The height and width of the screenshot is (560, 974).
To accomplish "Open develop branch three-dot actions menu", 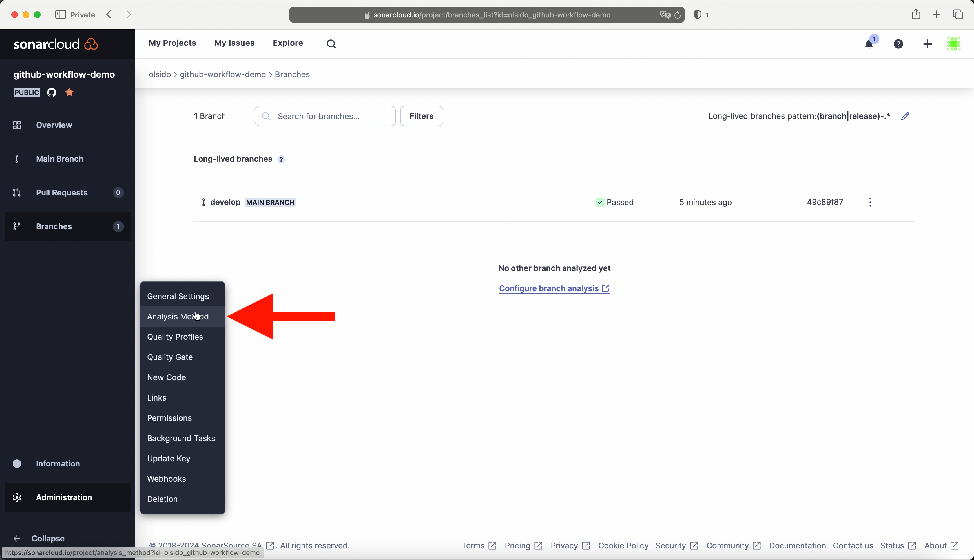I will click(x=870, y=202).
